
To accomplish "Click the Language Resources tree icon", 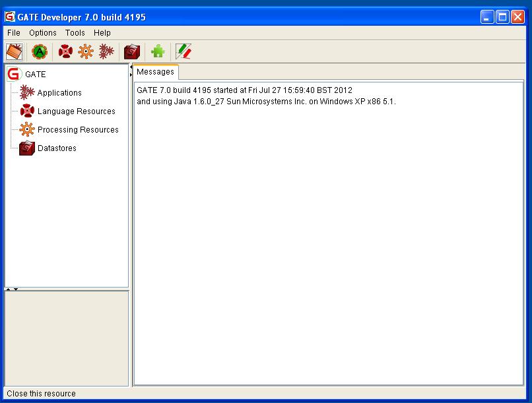I will pyautogui.click(x=27, y=111).
